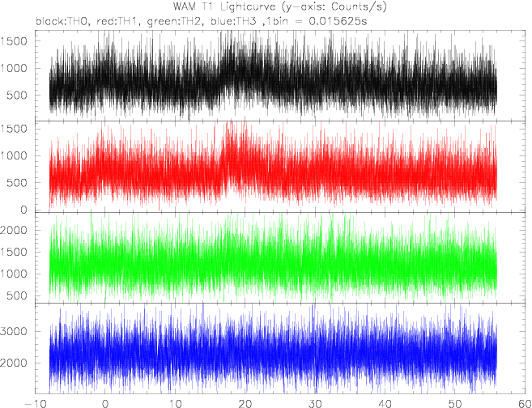Click the red TH1 lightcurve panel
The width and height of the screenshot is (532, 408).
tap(280, 167)
